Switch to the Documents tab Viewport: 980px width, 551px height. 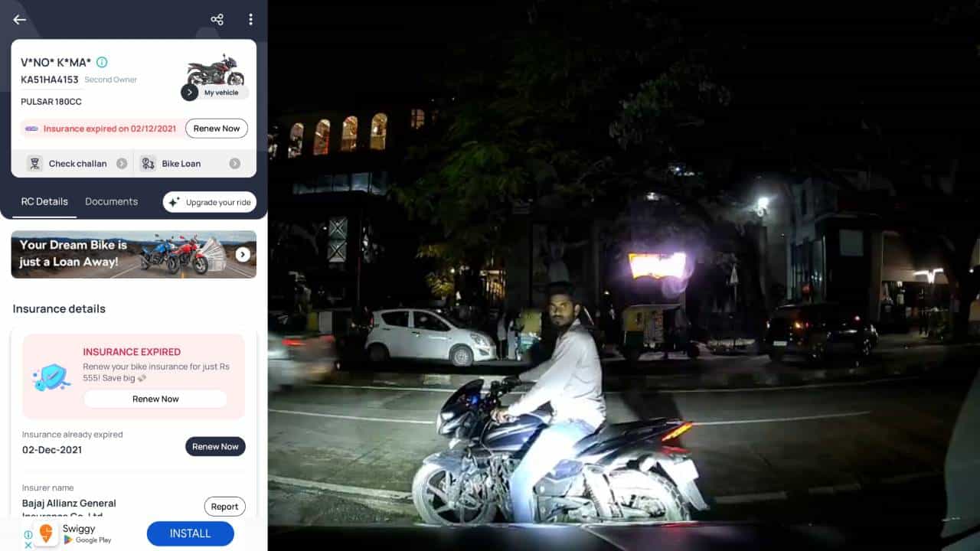[112, 202]
